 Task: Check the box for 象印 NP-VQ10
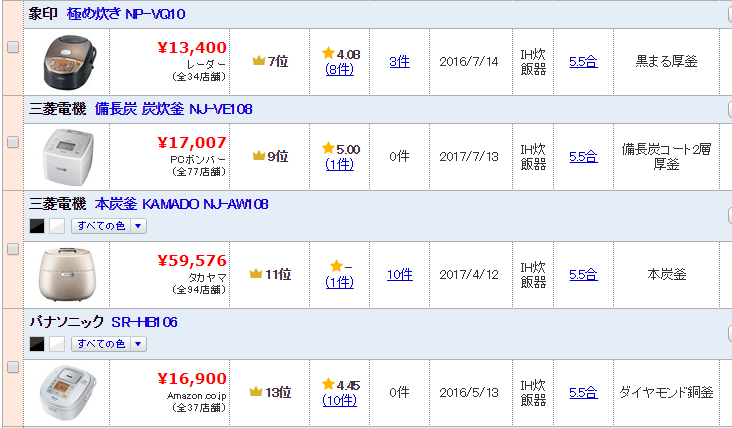[x=13, y=47]
